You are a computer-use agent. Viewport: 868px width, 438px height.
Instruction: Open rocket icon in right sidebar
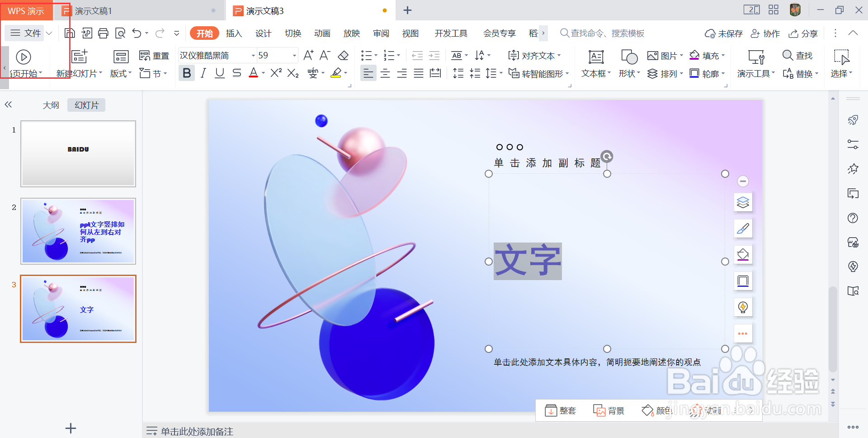click(853, 120)
